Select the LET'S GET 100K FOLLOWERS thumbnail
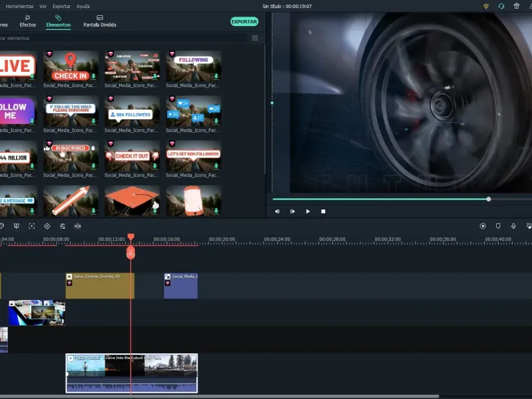The image size is (532, 399). 194,156
